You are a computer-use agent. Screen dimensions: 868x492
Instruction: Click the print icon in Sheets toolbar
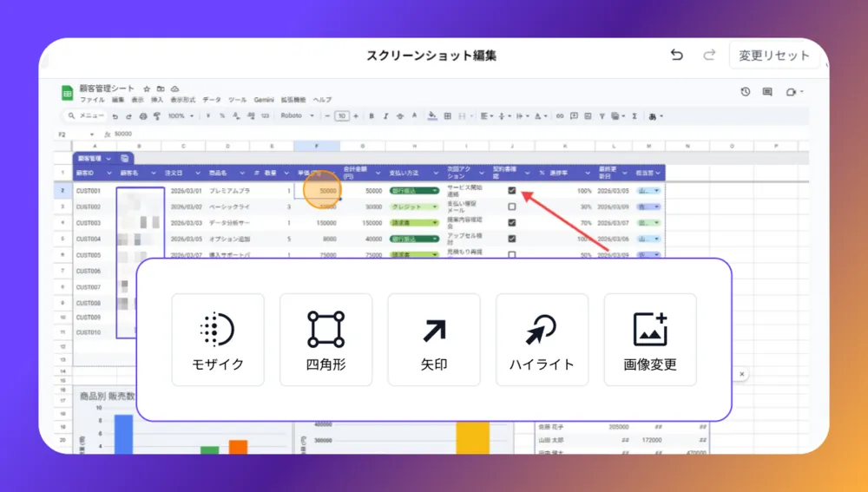[143, 116]
